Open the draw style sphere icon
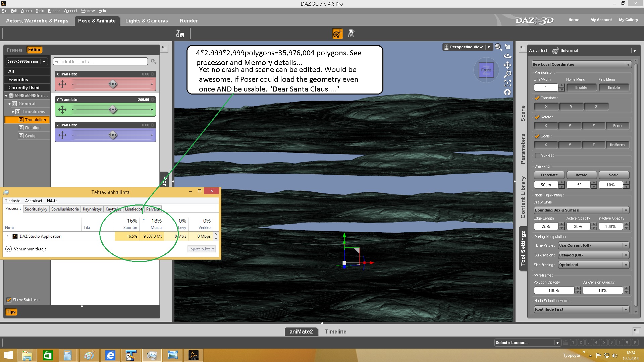This screenshot has height=362, width=644. [x=498, y=47]
